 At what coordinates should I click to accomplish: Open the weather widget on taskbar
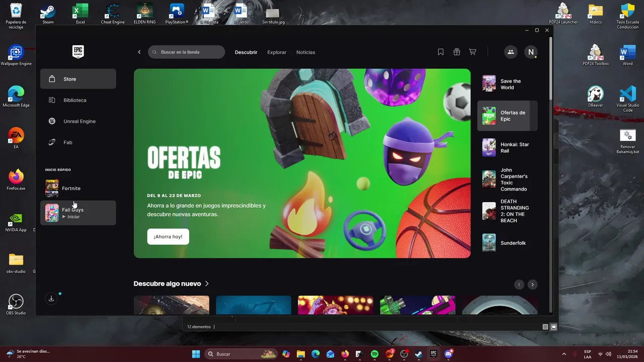[x=29, y=354]
